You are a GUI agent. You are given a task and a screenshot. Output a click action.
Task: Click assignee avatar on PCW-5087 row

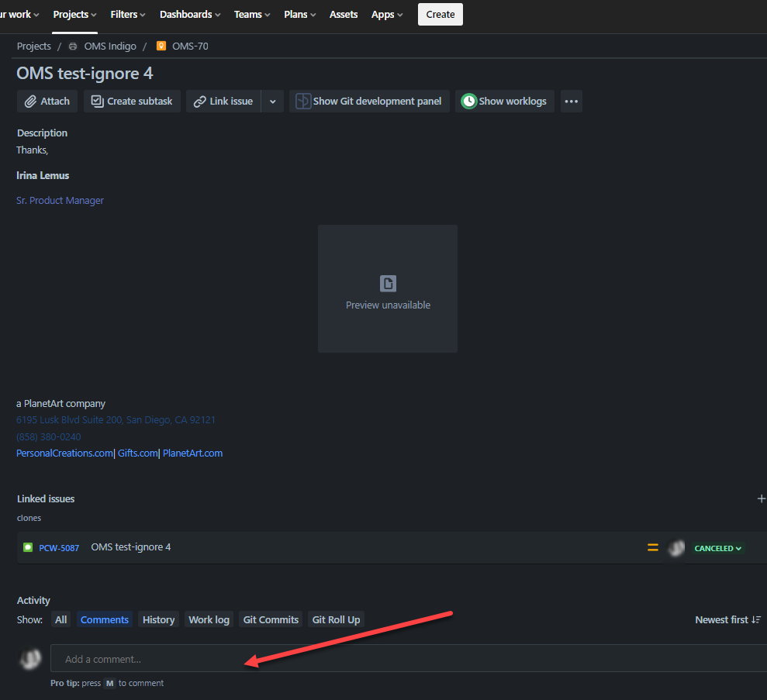(x=676, y=548)
